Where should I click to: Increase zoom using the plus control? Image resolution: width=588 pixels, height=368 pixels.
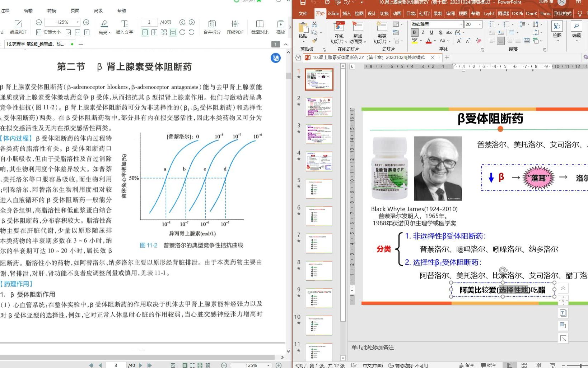coord(86,22)
